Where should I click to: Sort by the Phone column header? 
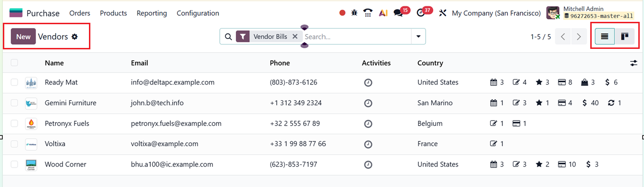[x=280, y=63]
